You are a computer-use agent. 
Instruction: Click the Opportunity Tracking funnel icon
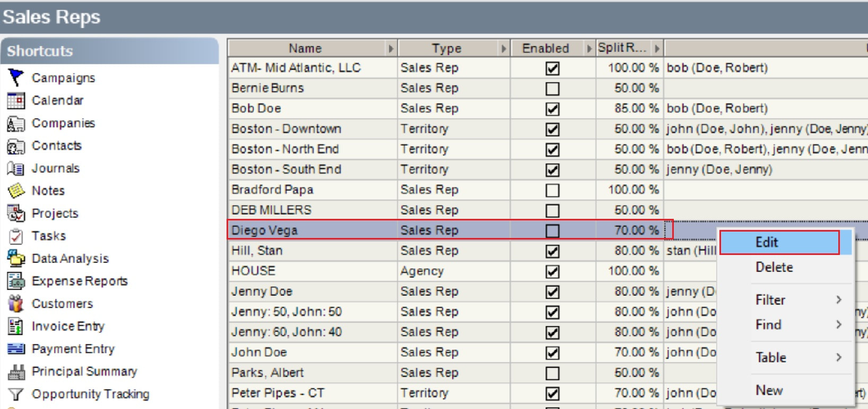(16, 394)
